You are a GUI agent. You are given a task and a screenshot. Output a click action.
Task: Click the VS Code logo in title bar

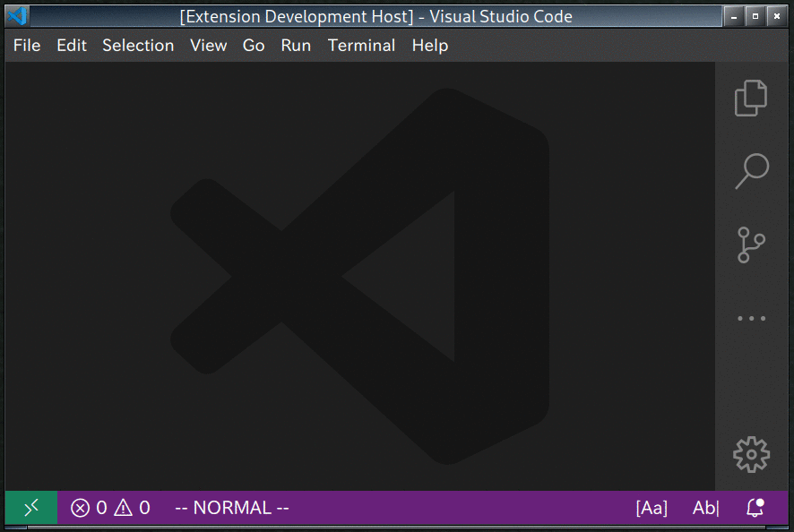(17, 16)
